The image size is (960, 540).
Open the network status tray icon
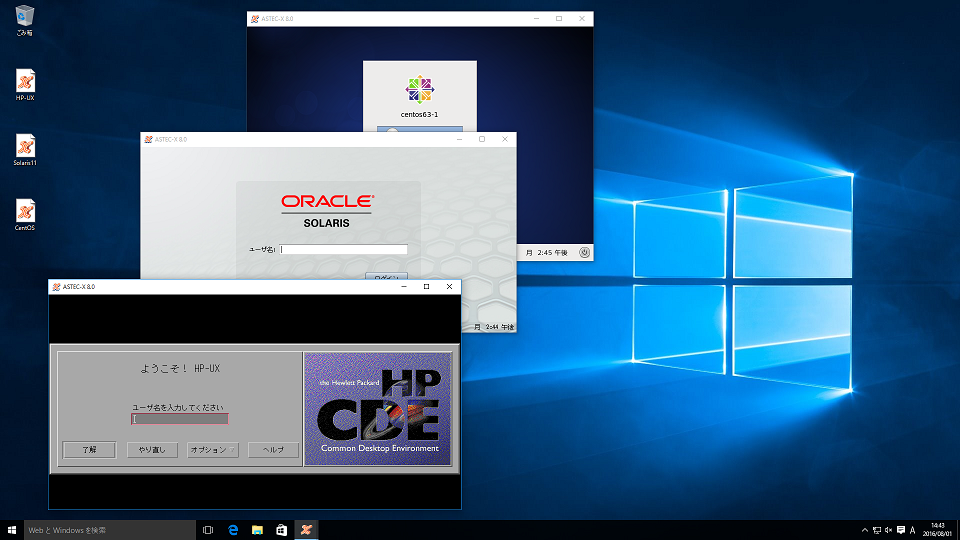point(877,530)
